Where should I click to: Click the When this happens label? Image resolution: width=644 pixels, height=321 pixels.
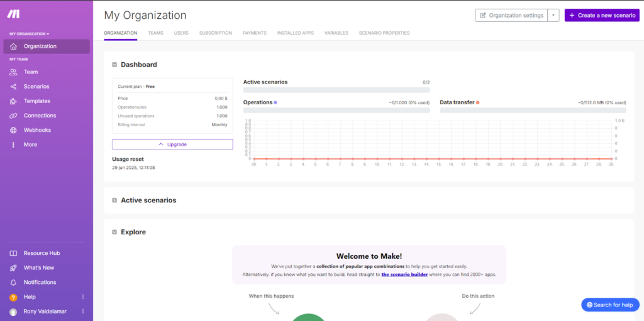(x=271, y=295)
